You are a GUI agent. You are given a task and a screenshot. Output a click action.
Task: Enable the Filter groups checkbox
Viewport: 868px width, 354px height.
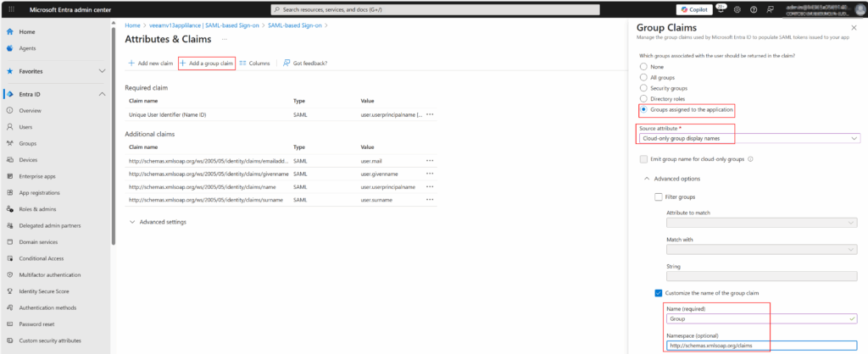[659, 196]
